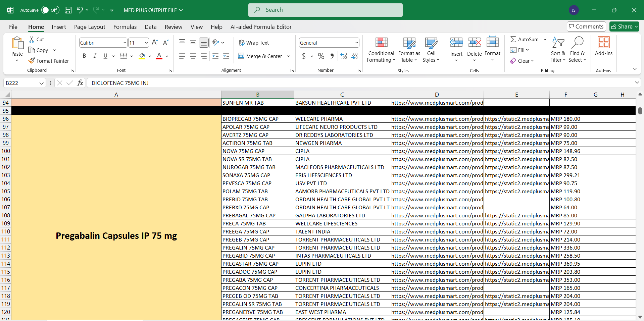644x321 pixels.
Task: Open Conditional Formatting
Action: (381, 50)
